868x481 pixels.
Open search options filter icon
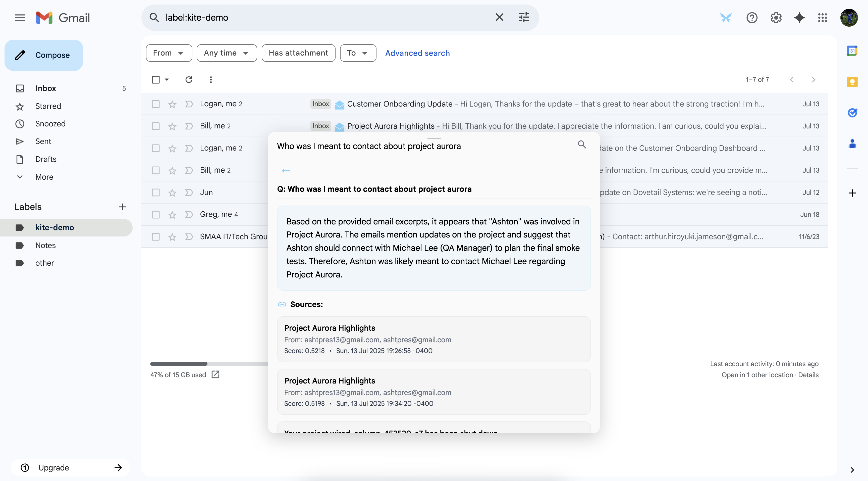(x=524, y=17)
